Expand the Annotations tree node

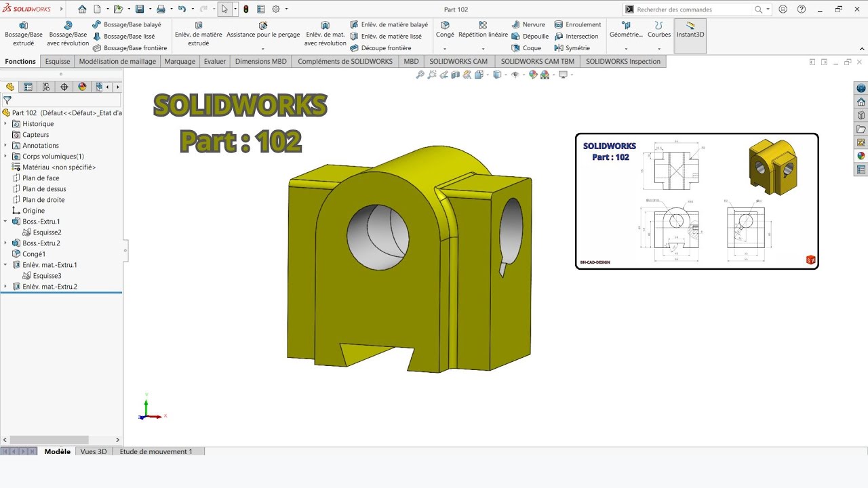5,146
